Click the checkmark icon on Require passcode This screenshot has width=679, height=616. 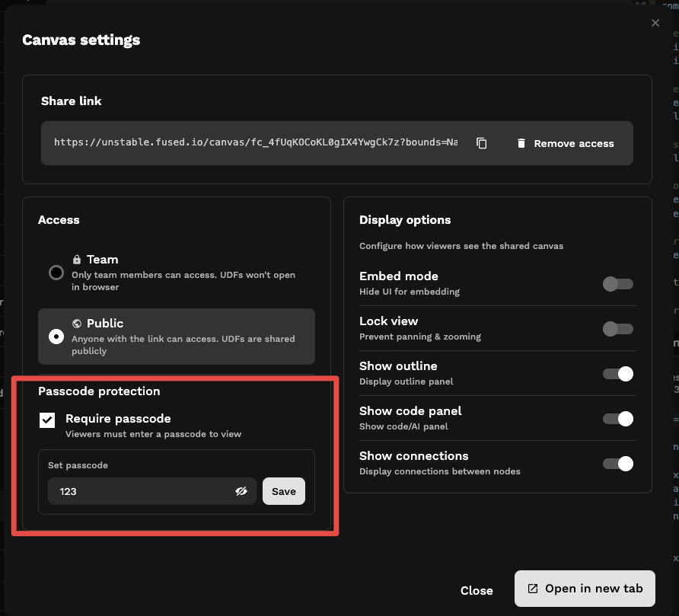[x=46, y=419]
